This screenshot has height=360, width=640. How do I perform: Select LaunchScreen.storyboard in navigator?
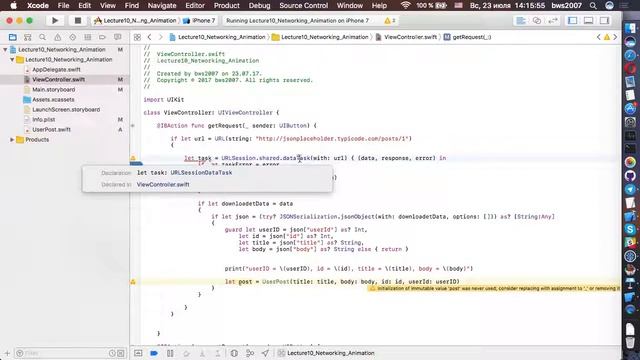[66, 109]
